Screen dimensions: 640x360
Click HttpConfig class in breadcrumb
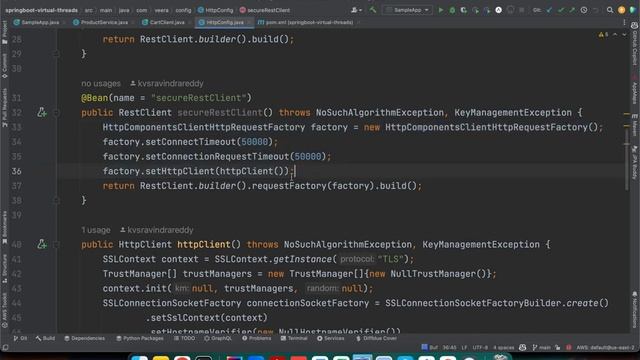(x=216, y=10)
